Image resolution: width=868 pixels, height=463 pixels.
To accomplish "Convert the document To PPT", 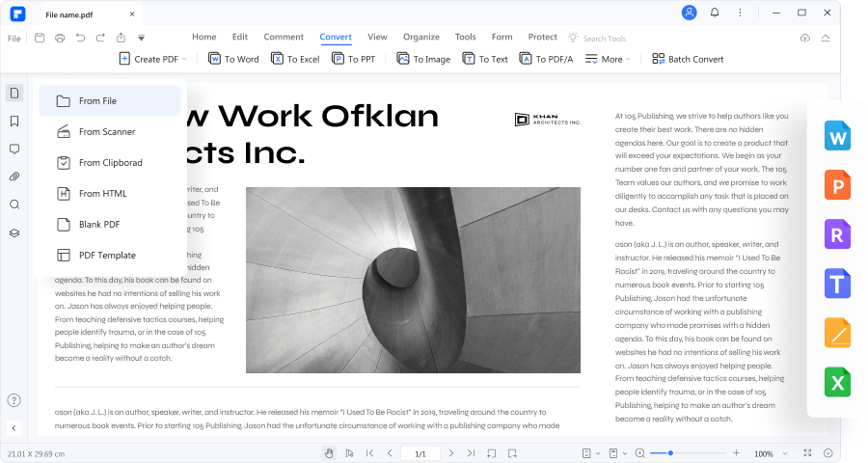I will coord(353,59).
